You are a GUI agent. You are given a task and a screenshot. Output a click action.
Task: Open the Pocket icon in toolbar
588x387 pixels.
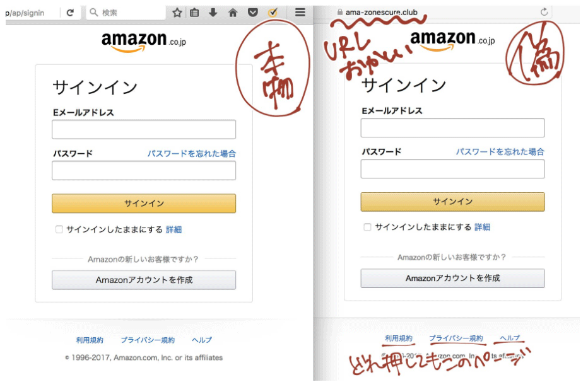click(x=253, y=13)
